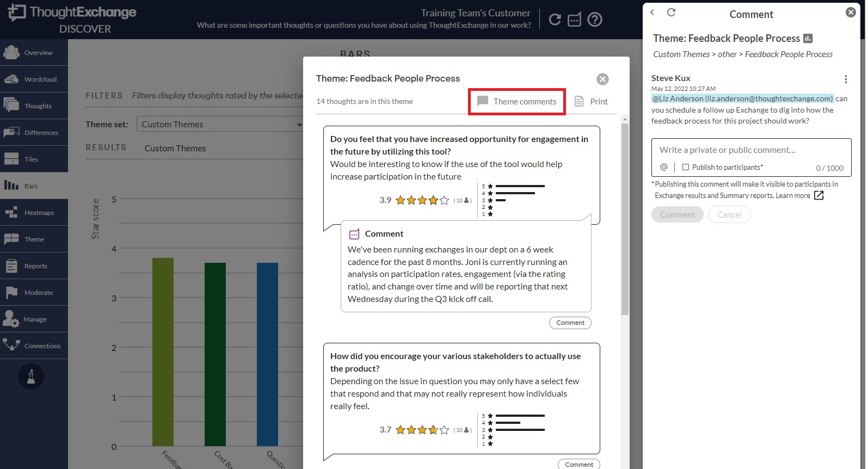Viewport: 868px width, 469px height.
Task: Click the 3.7 star rating
Action: coord(422,430)
